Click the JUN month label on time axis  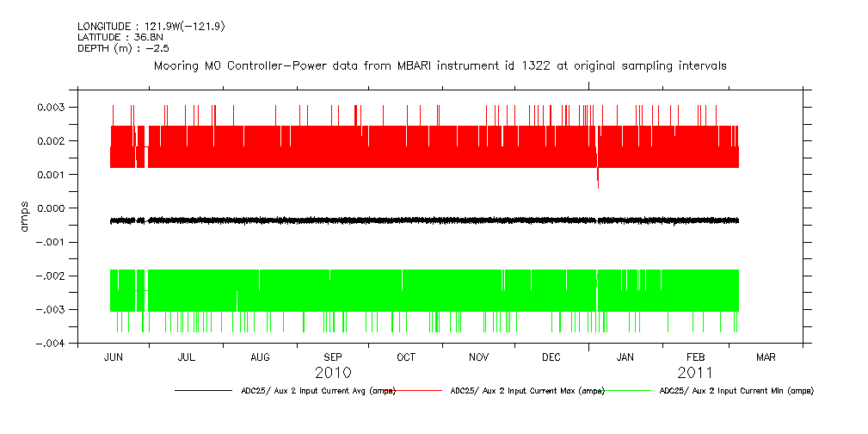point(113,357)
